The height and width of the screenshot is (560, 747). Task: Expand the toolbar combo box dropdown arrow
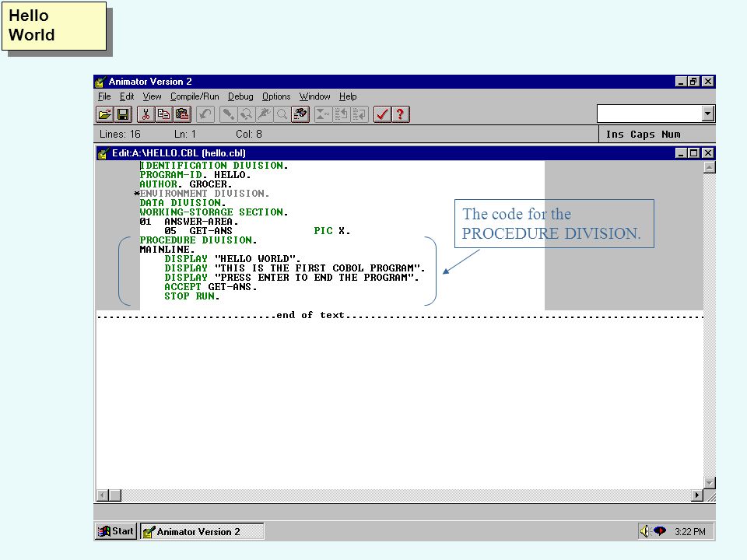point(707,114)
